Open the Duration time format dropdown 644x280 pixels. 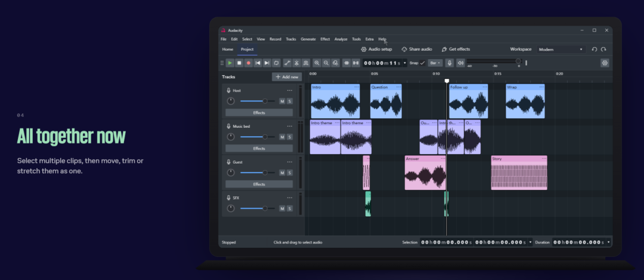pos(608,242)
